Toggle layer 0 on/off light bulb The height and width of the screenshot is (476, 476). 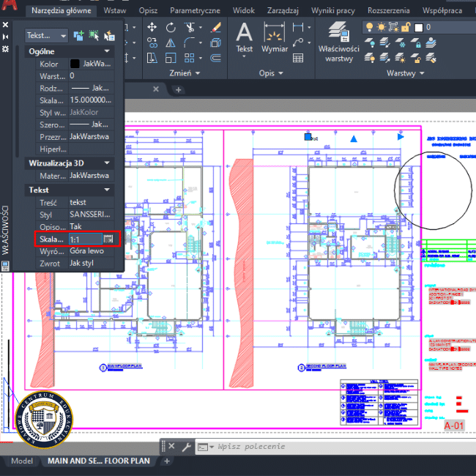369,27
